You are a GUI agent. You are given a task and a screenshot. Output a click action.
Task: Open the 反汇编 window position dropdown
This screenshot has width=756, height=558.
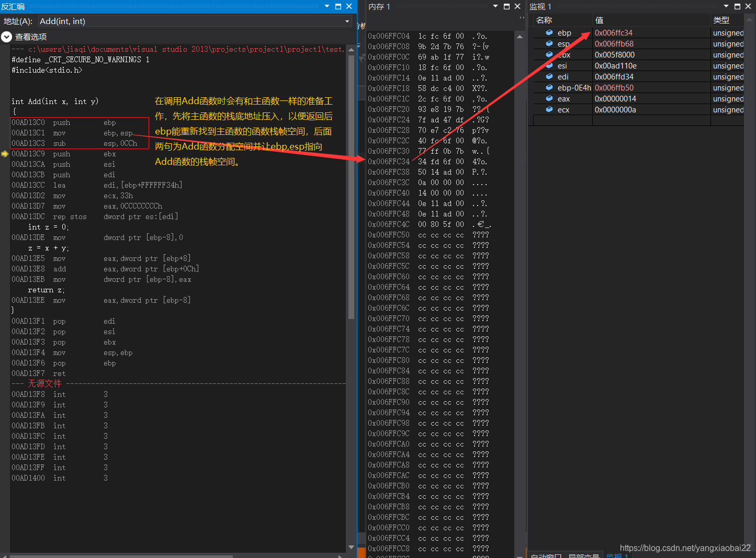327,6
